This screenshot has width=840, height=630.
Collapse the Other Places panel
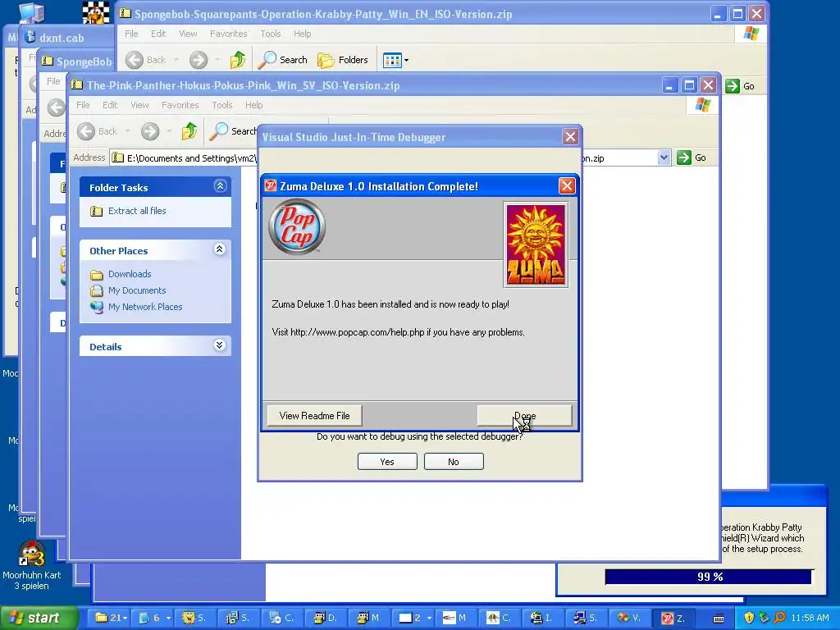(x=220, y=249)
